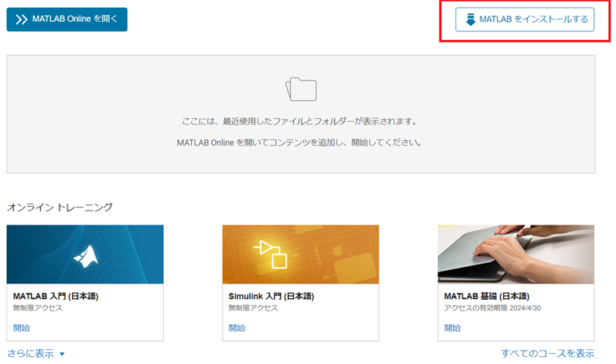
Task: Open the MATLAB 基礎 laptop thumbnail
Action: [516, 254]
